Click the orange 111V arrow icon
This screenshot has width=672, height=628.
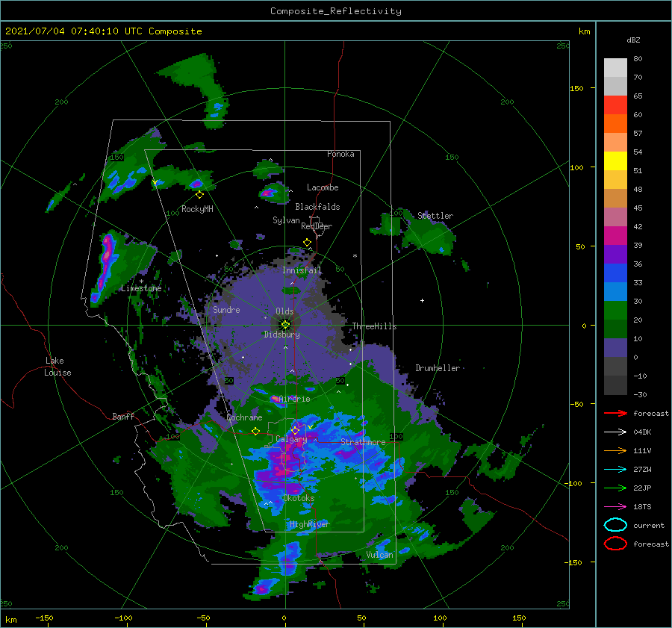[x=615, y=450]
